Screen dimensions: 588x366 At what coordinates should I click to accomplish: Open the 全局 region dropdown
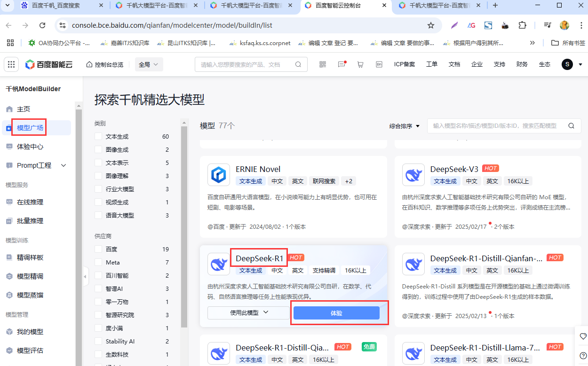[149, 64]
